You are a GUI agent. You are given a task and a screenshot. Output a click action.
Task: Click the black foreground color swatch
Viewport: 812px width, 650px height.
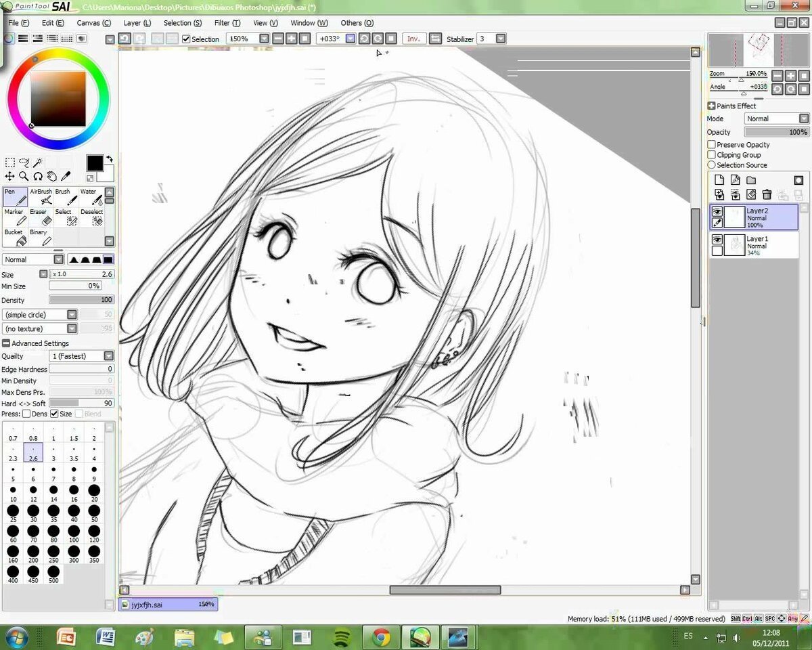pyautogui.click(x=95, y=163)
